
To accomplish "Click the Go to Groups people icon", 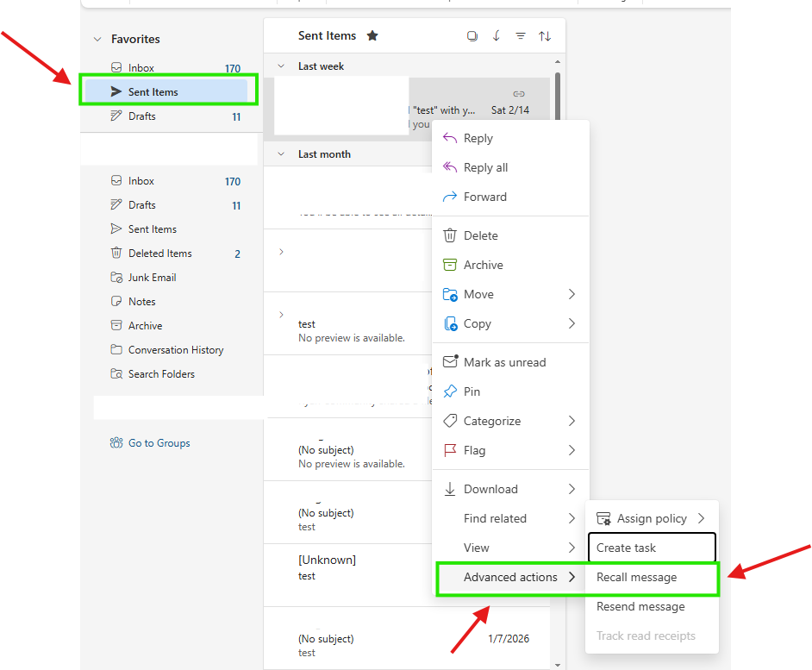I will (x=116, y=443).
